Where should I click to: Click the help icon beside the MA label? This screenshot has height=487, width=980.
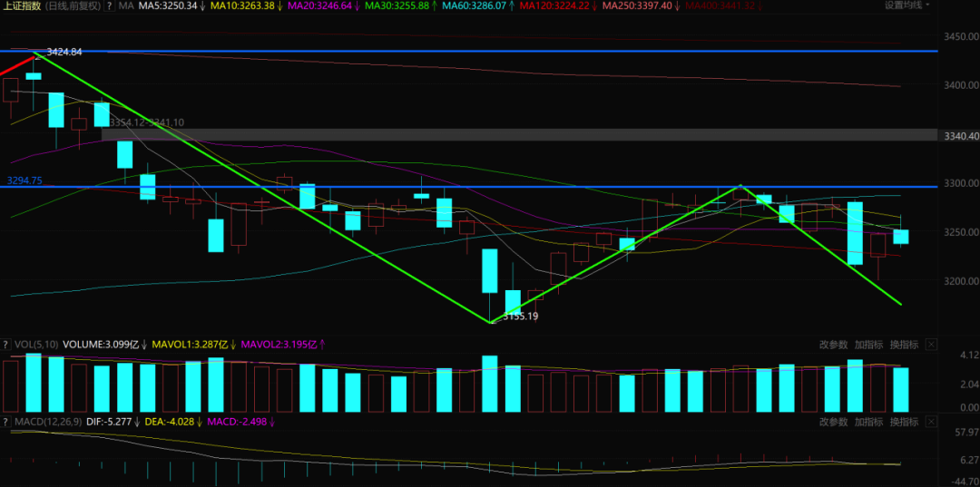pyautogui.click(x=111, y=6)
